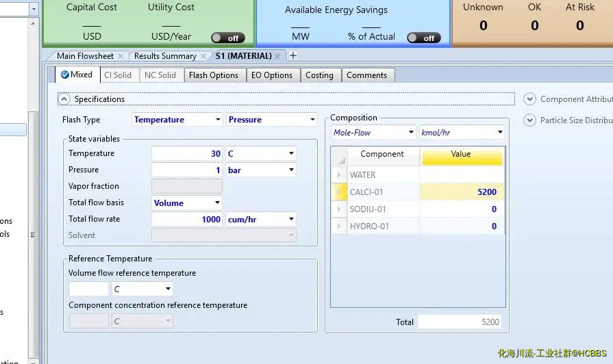The height and width of the screenshot is (364, 613).
Task: Select the SODIU-01 component cell
Action: [x=383, y=209]
